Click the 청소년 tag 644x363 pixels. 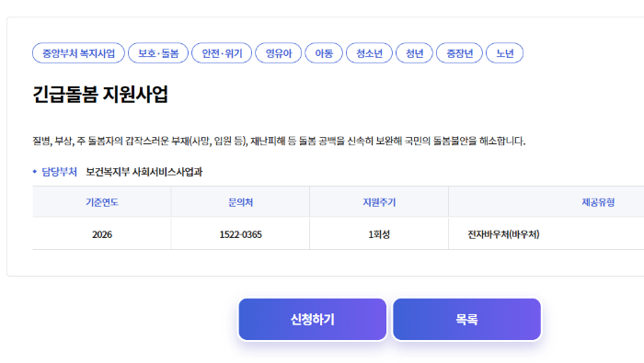pos(369,53)
